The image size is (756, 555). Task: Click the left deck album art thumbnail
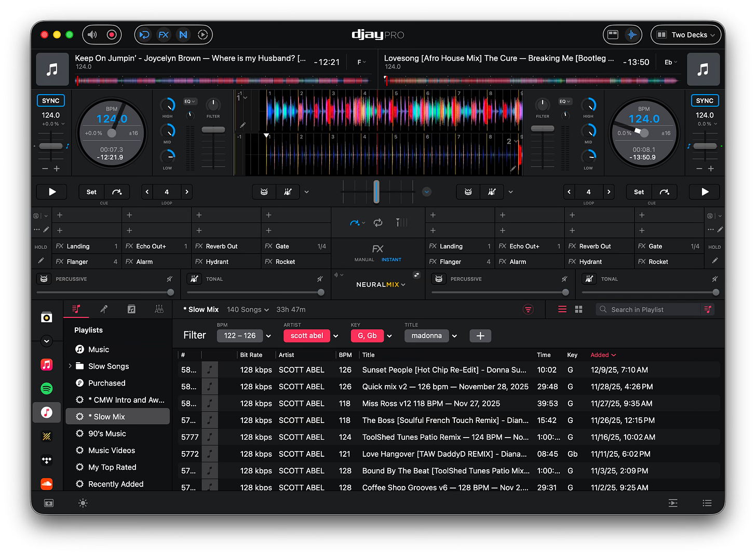52,69
